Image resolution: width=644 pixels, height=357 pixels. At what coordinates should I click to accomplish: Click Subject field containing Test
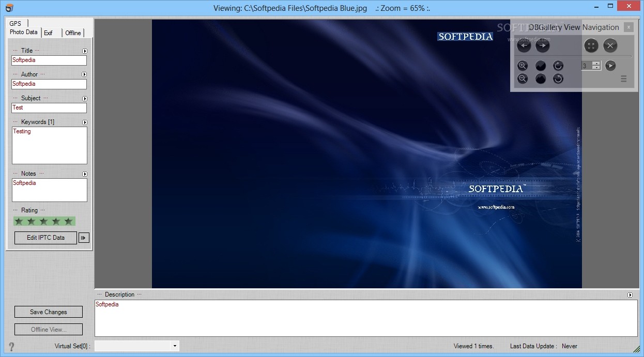[49, 108]
